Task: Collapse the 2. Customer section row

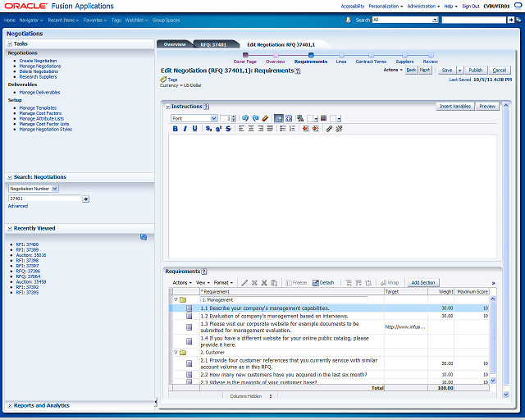Action: click(176, 353)
